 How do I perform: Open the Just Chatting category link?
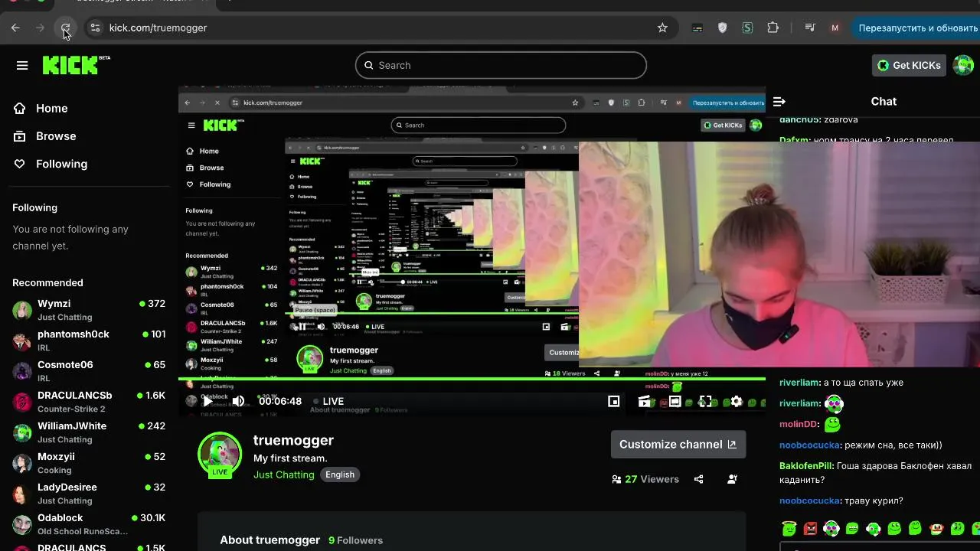point(284,474)
